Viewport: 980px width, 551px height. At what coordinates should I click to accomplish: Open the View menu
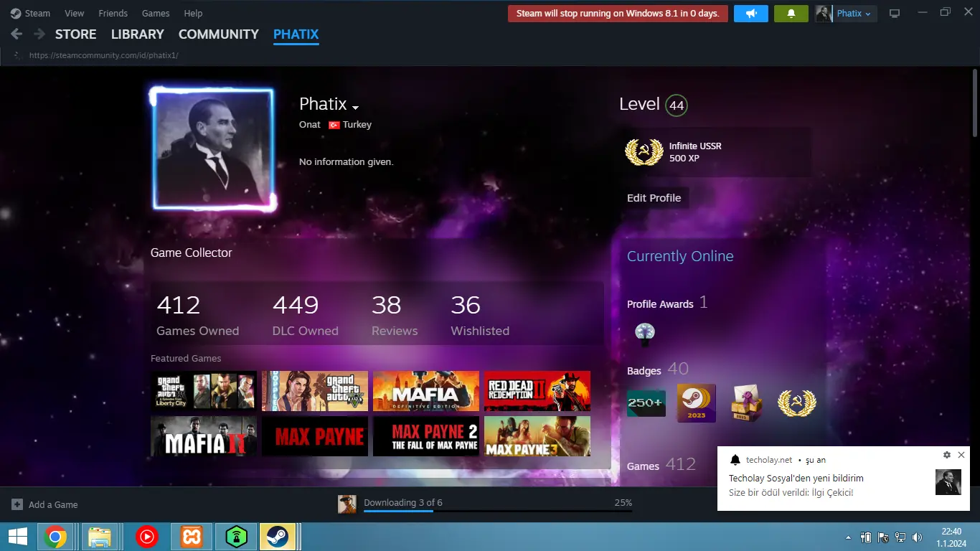pyautogui.click(x=74, y=13)
